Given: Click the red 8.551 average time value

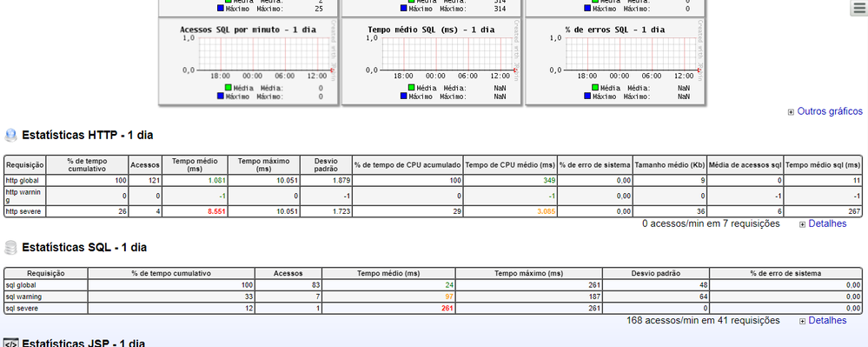Looking at the screenshot, I should (x=215, y=211).
